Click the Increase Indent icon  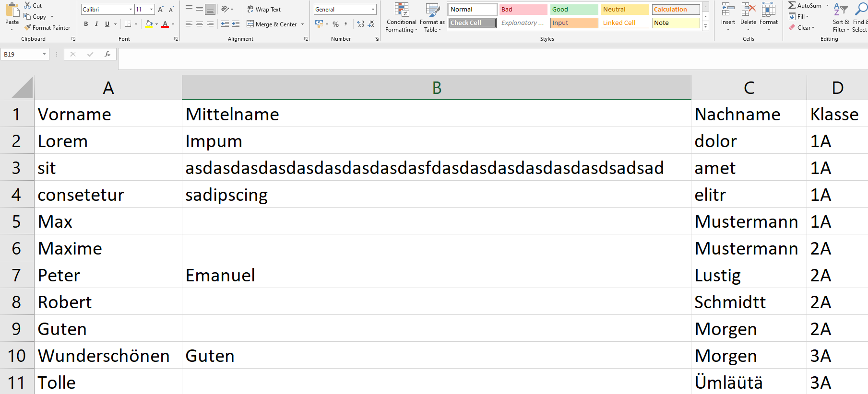tap(236, 24)
